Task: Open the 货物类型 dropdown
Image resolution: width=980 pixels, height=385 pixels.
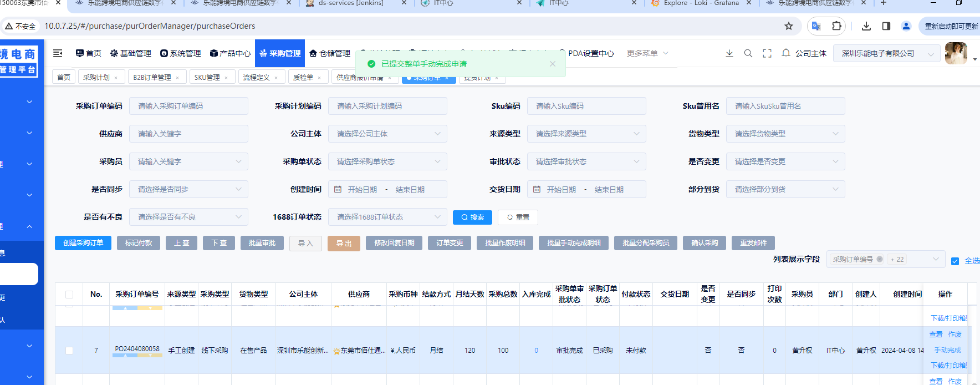Action: 785,134
